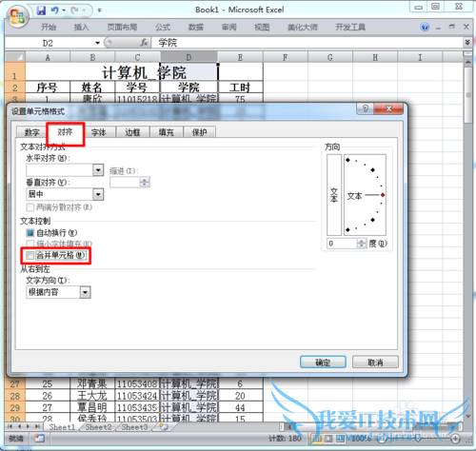The height and width of the screenshot is (451, 476).
Task: Click the vertical 文本 orientation box
Action: [334, 195]
